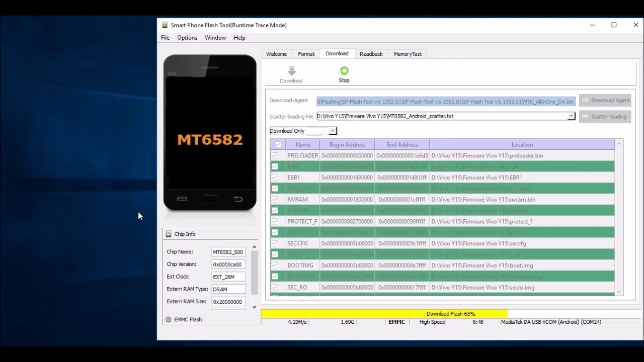This screenshot has width=644, height=362.
Task: Click the Download Agent folder icon
Action: [x=586, y=101]
